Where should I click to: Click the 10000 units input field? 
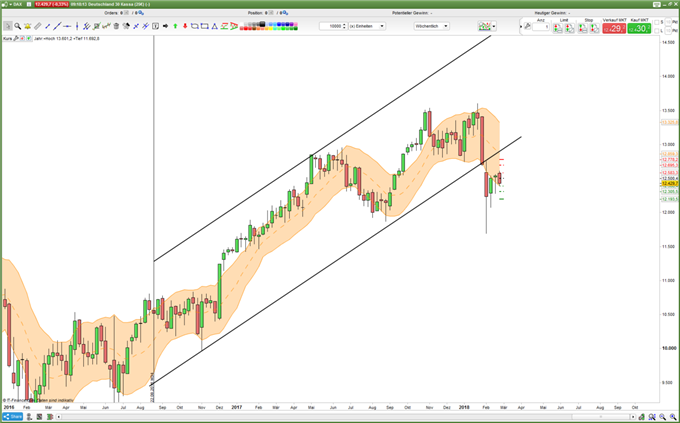[331, 26]
